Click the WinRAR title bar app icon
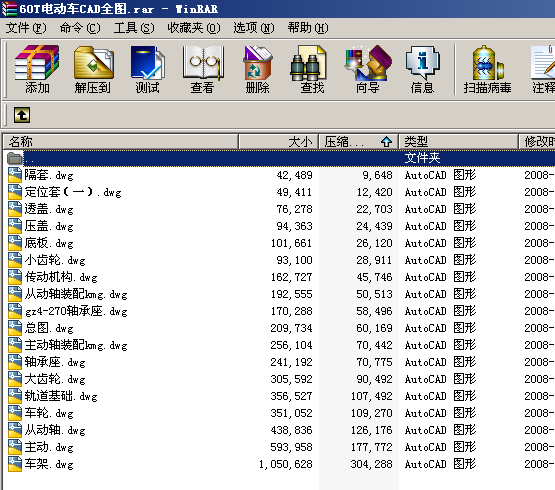555x490 pixels. (x=9, y=8)
